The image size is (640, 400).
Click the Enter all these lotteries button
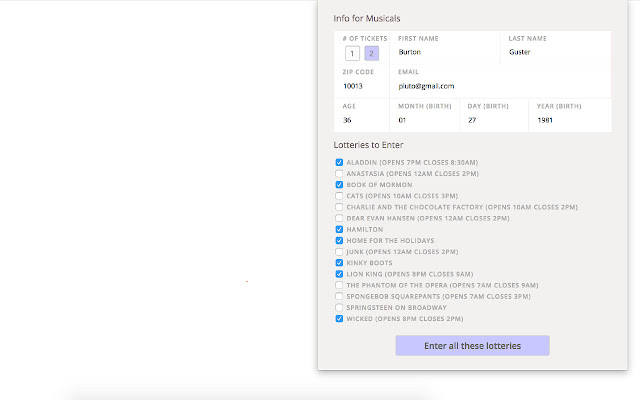coord(472,346)
